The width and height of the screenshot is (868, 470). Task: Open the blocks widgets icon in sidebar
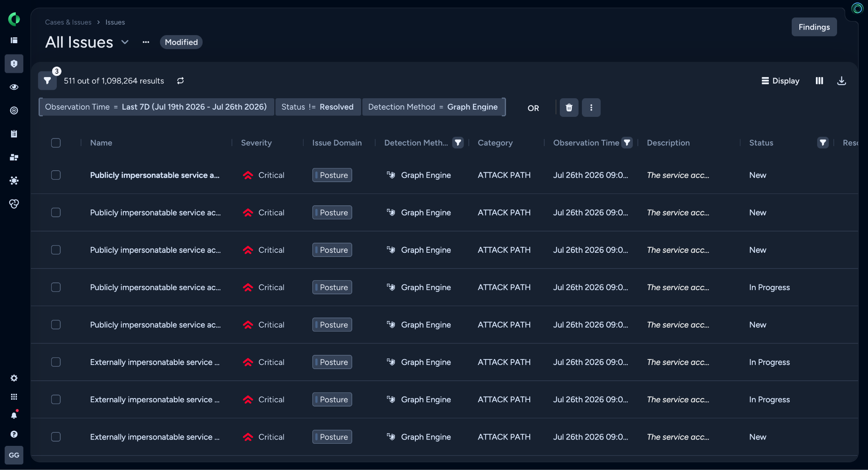[x=14, y=157]
